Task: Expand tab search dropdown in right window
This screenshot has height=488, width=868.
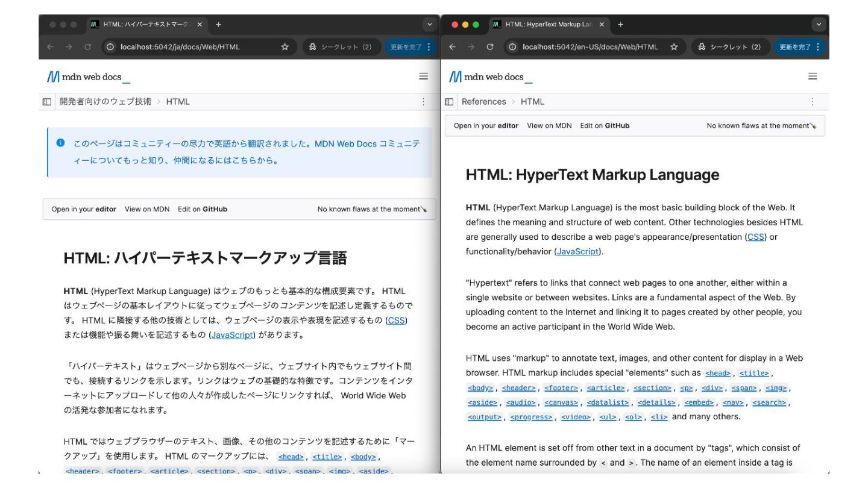Action: (x=818, y=25)
